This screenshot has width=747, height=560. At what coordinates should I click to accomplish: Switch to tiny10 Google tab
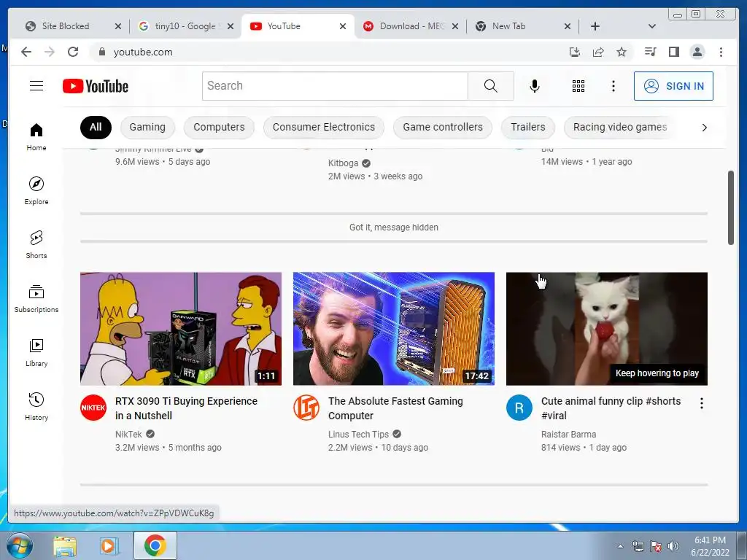(185, 26)
